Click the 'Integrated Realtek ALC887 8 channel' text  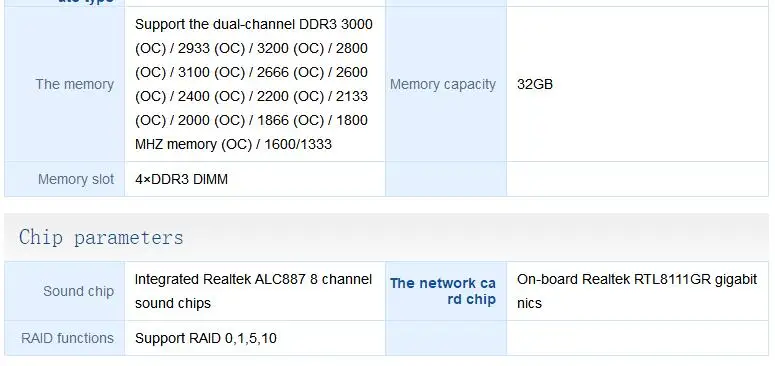click(254, 280)
